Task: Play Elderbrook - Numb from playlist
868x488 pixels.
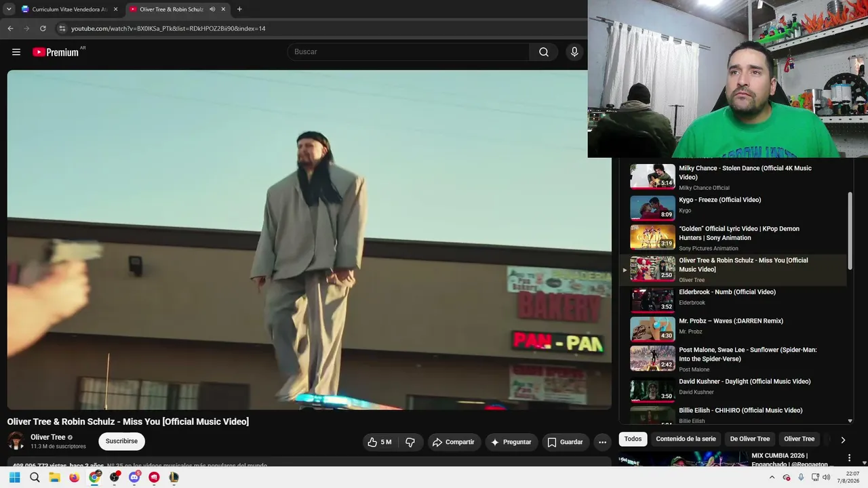Action: [x=732, y=300]
